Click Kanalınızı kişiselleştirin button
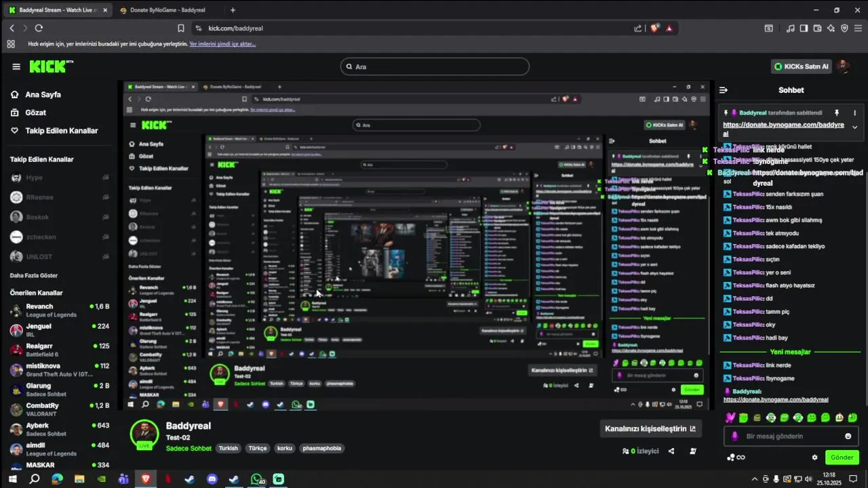The height and width of the screenshot is (488, 868). click(650, 428)
